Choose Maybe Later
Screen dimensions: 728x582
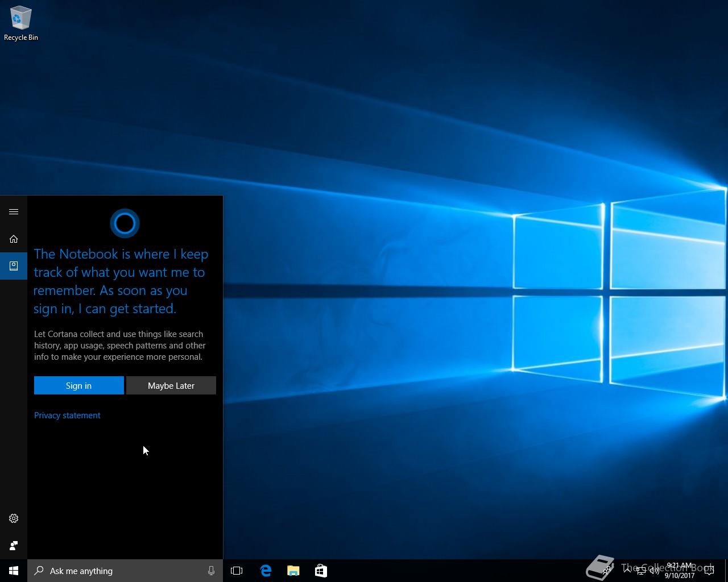point(171,385)
